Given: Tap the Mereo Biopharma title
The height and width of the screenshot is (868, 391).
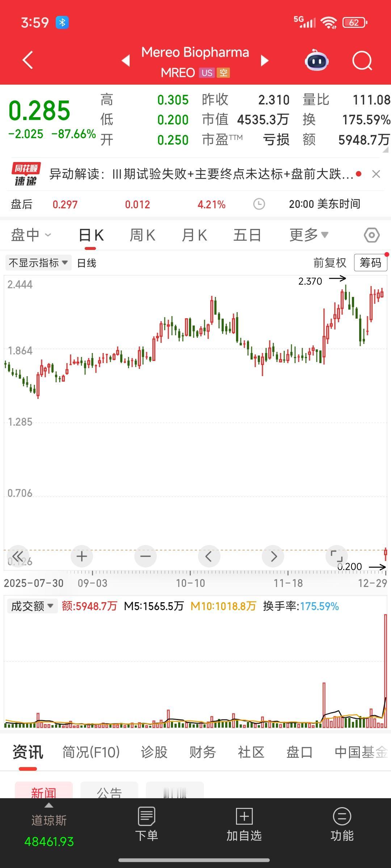Looking at the screenshot, I should [x=195, y=52].
